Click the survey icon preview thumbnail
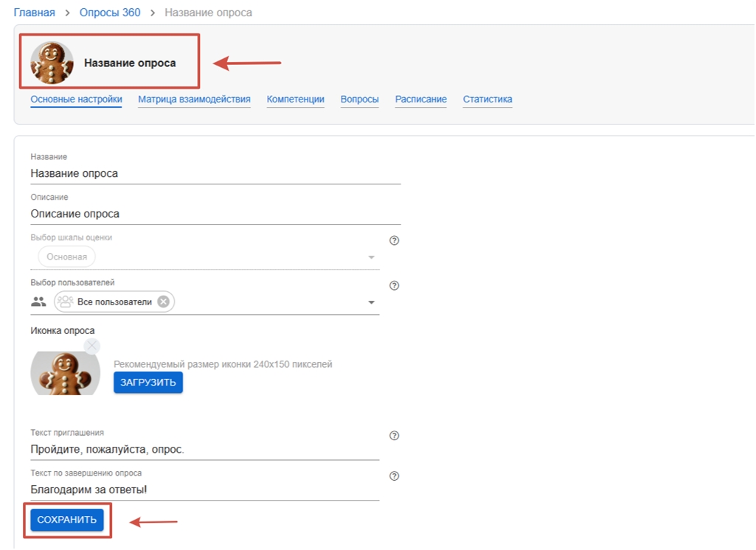756x550 pixels. 65,374
